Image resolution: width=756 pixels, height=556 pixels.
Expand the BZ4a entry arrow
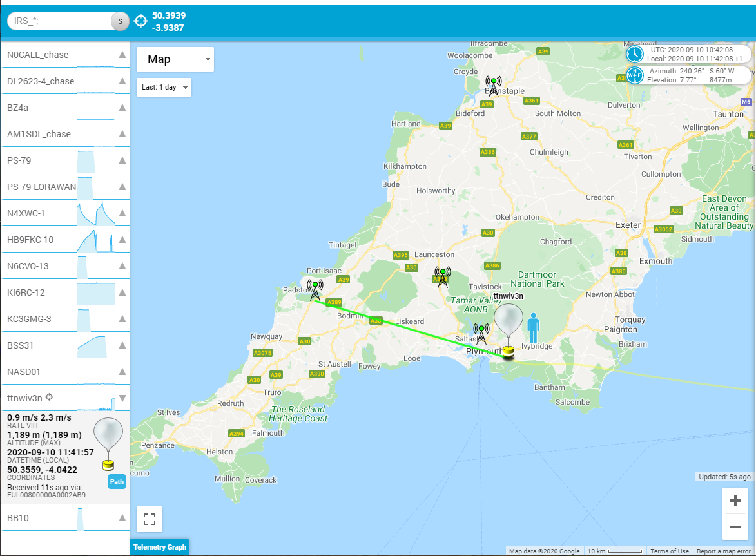click(122, 108)
